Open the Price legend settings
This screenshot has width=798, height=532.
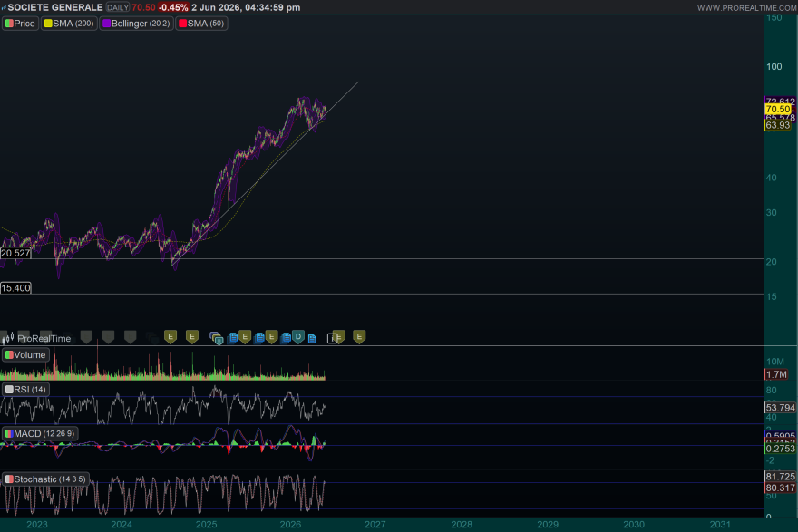coord(20,24)
